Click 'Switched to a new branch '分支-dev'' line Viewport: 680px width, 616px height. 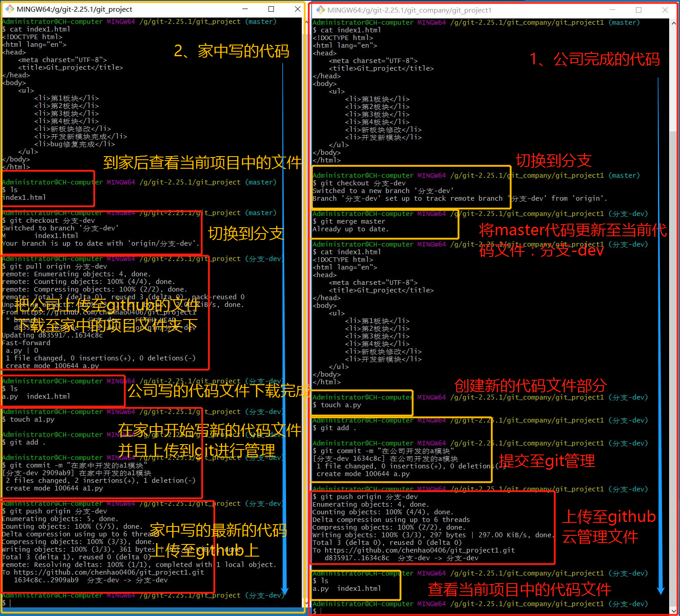383,191
